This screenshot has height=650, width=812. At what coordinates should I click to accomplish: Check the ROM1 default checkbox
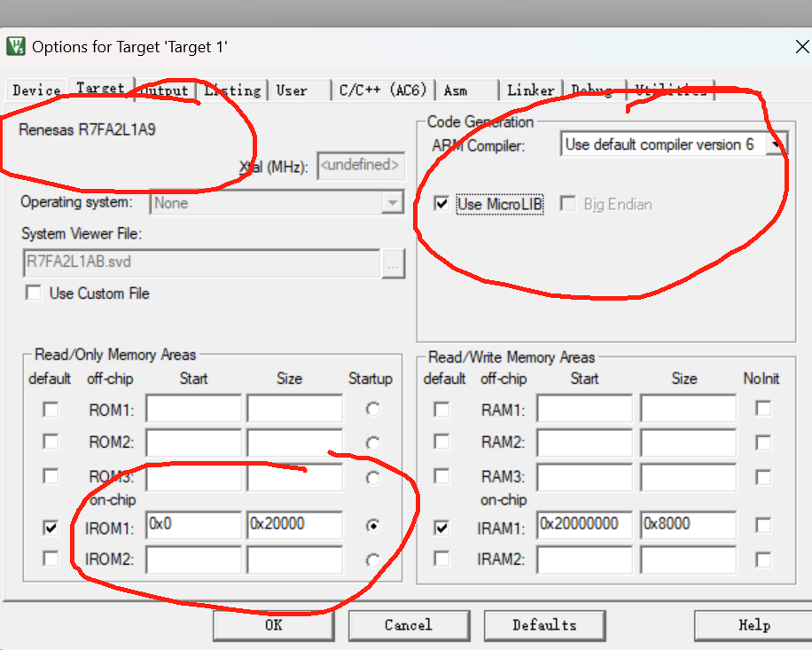coord(51,410)
